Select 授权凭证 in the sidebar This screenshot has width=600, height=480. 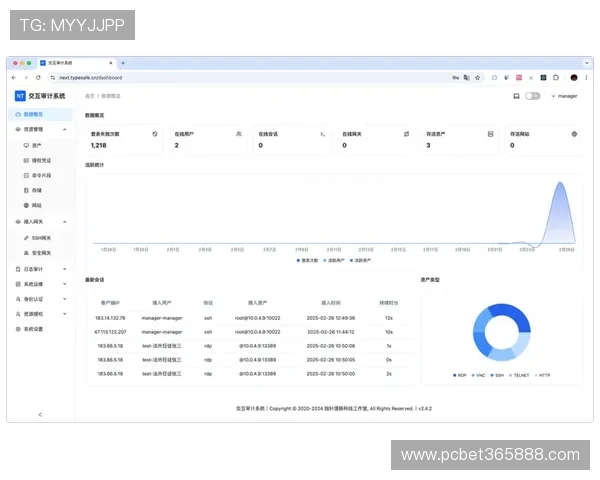point(41,159)
